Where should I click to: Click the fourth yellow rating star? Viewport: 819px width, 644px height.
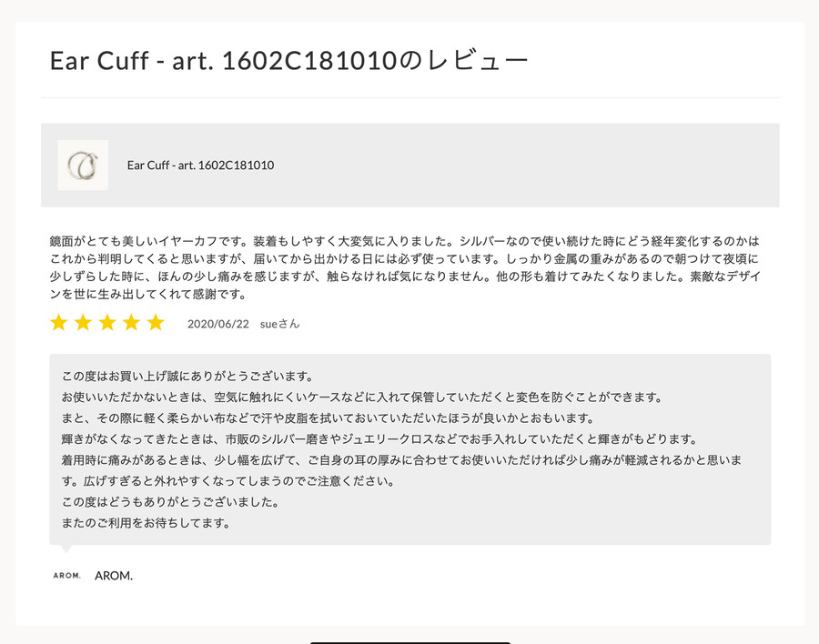pos(131,323)
